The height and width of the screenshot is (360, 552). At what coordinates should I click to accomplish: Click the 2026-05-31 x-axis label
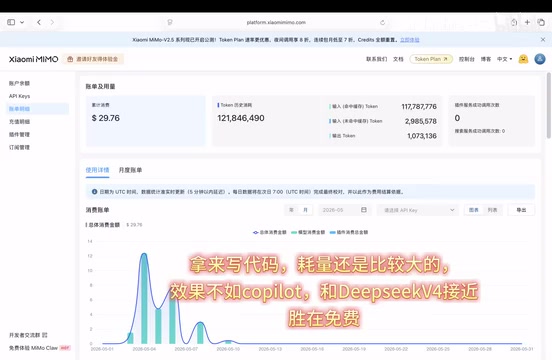coord(522,349)
